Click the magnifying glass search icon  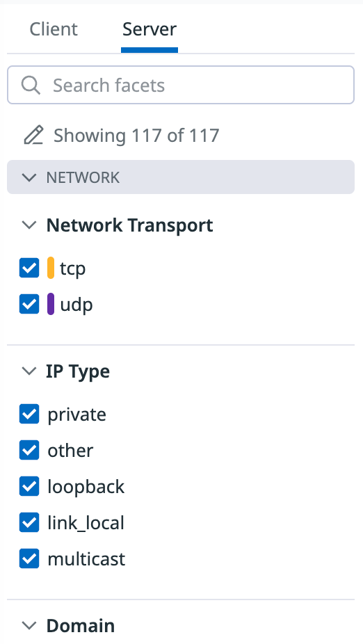(x=31, y=86)
